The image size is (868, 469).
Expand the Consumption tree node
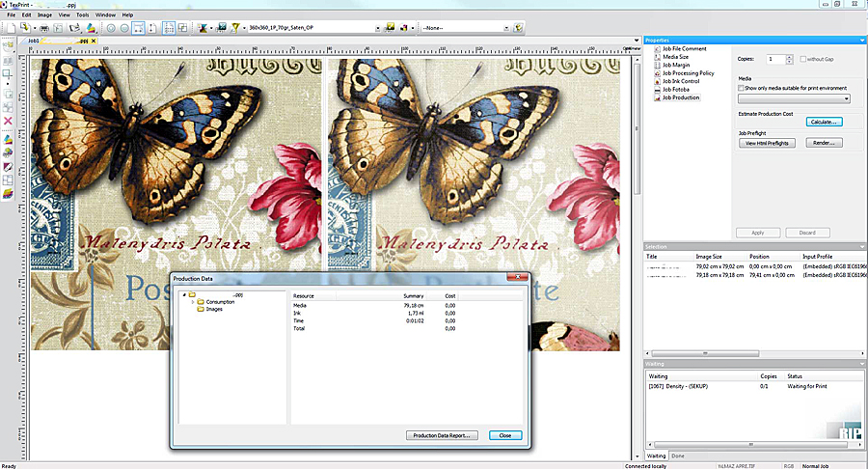point(193,302)
